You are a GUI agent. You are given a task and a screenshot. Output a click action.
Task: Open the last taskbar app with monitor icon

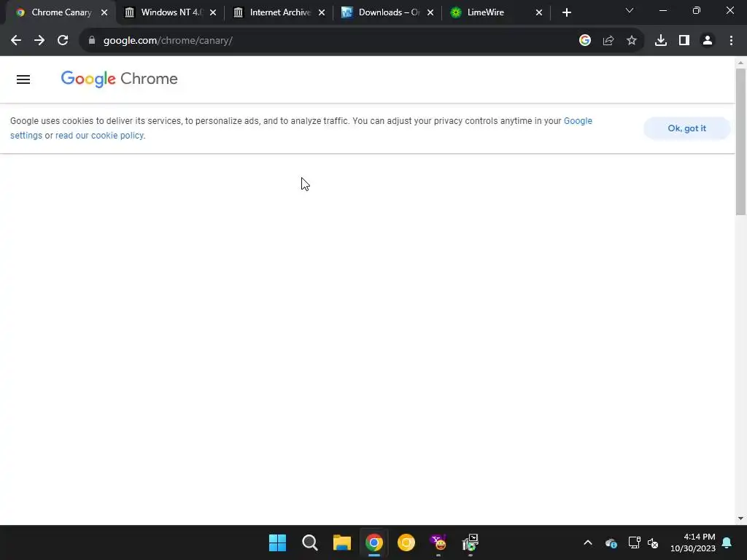point(471,542)
